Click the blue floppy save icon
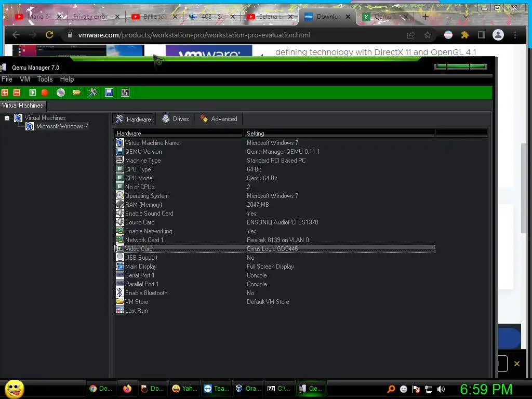The width and height of the screenshot is (532, 399). click(x=109, y=92)
